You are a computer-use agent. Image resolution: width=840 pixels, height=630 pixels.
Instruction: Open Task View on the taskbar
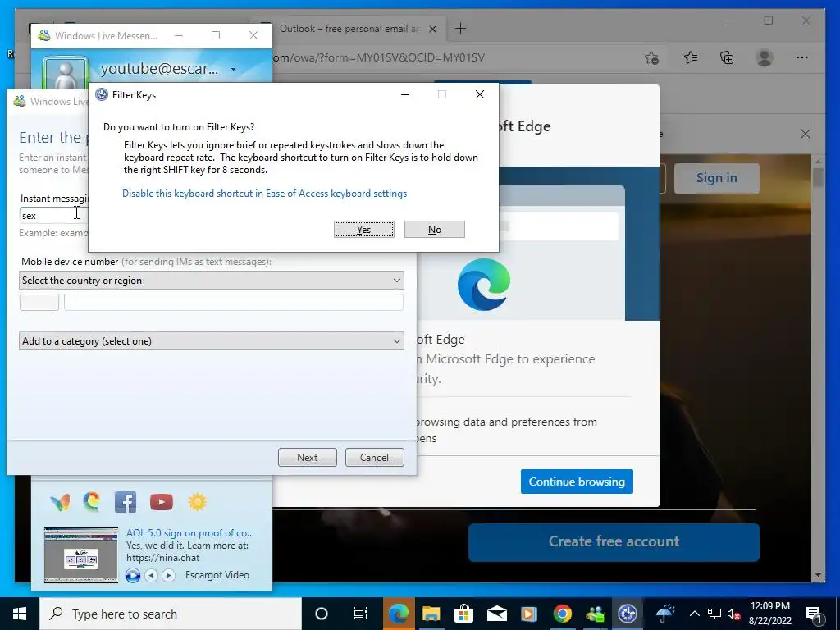[x=361, y=614]
